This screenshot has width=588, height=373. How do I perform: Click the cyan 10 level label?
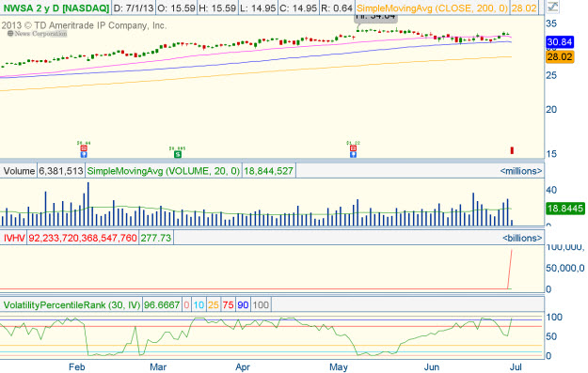coord(199,304)
